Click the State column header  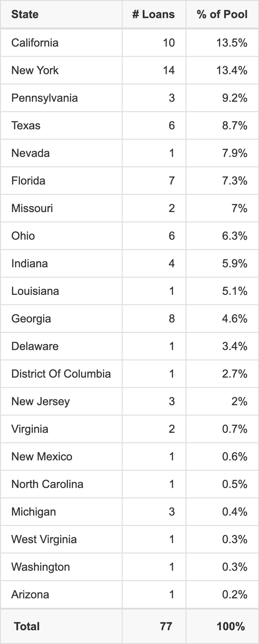(25, 14)
